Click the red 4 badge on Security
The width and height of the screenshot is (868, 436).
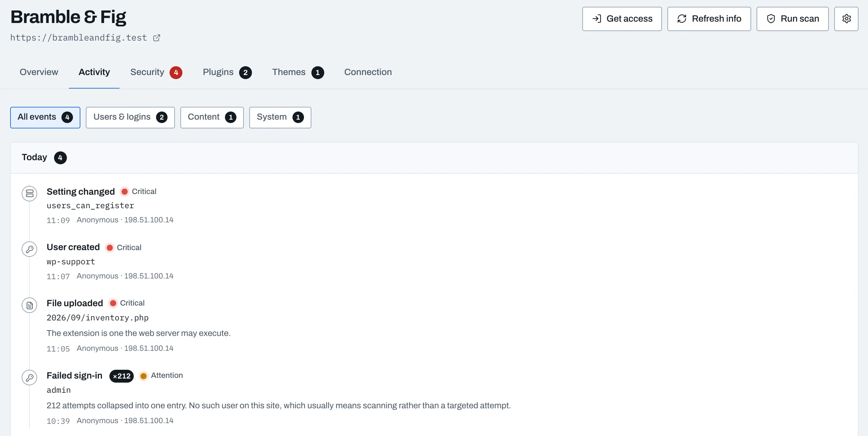pos(176,72)
